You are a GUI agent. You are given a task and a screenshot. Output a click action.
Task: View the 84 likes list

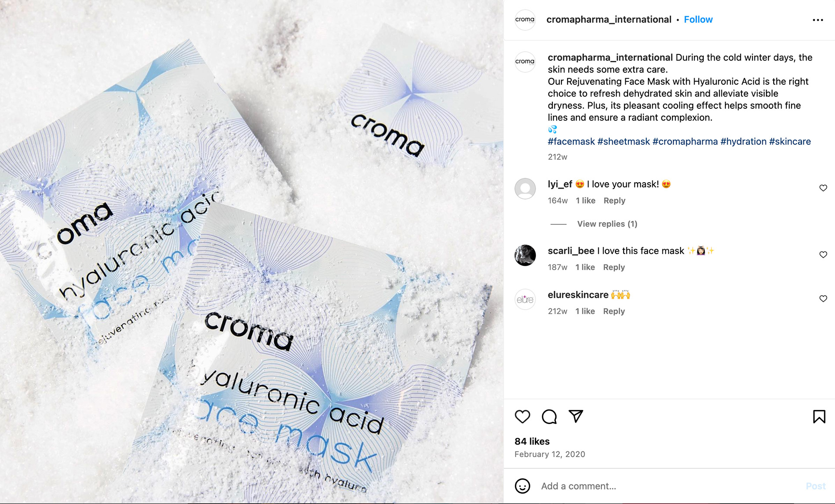tap(532, 441)
